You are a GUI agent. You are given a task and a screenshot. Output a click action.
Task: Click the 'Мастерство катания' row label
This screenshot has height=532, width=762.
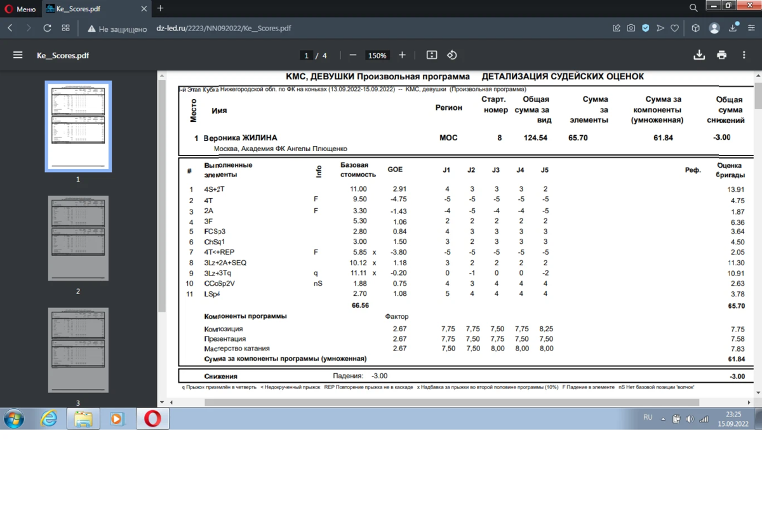tap(237, 349)
